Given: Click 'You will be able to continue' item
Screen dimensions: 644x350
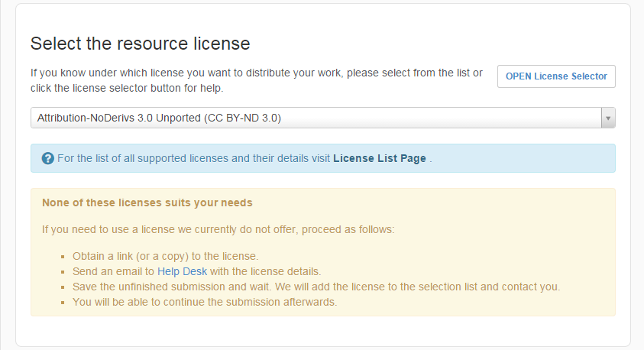Looking at the screenshot, I should point(204,302).
